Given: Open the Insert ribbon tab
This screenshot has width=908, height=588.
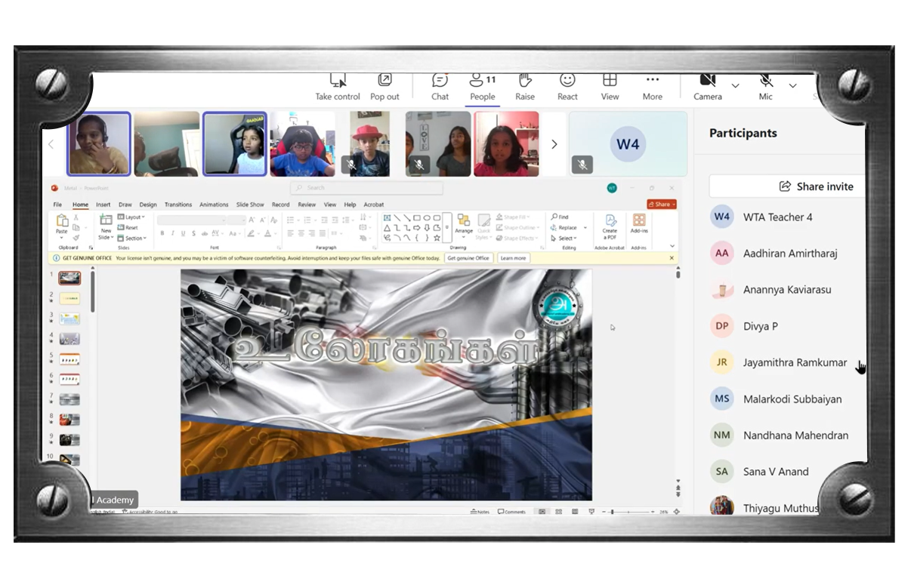Looking at the screenshot, I should click(x=103, y=205).
